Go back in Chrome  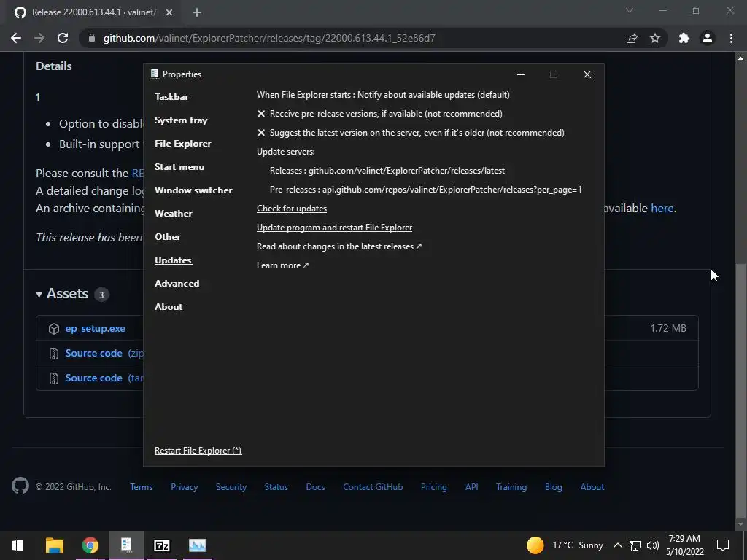click(16, 38)
